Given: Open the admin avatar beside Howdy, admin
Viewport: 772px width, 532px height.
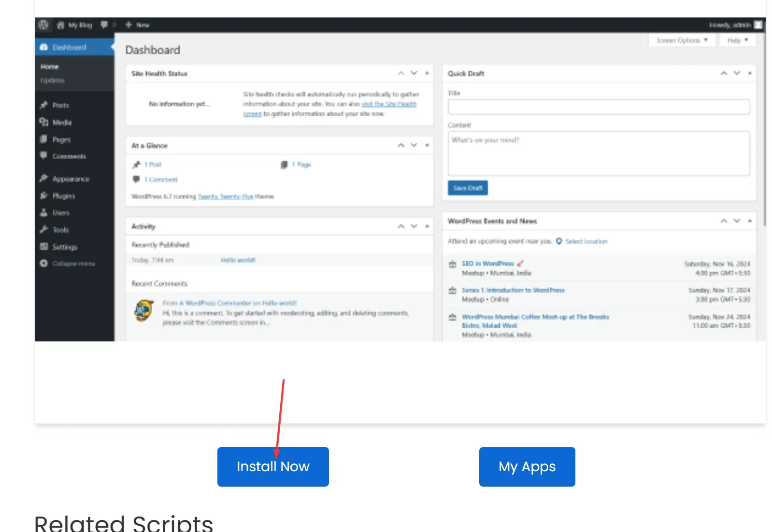Looking at the screenshot, I should 758,25.
